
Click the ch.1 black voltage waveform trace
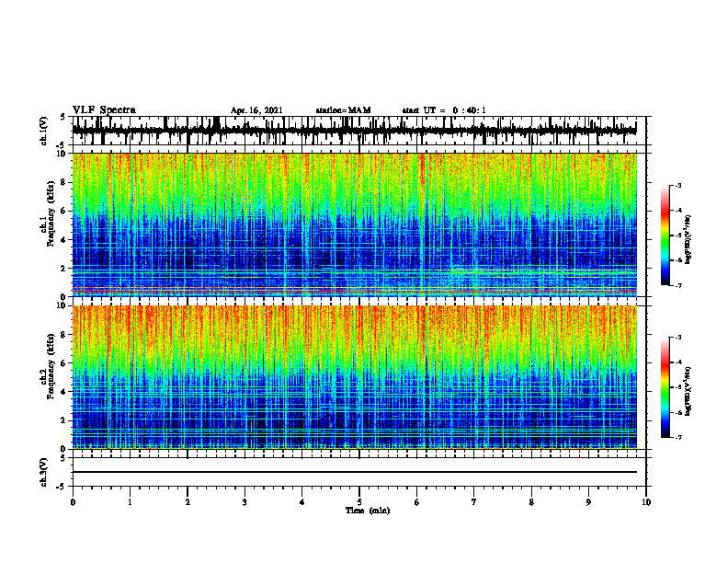(354, 131)
